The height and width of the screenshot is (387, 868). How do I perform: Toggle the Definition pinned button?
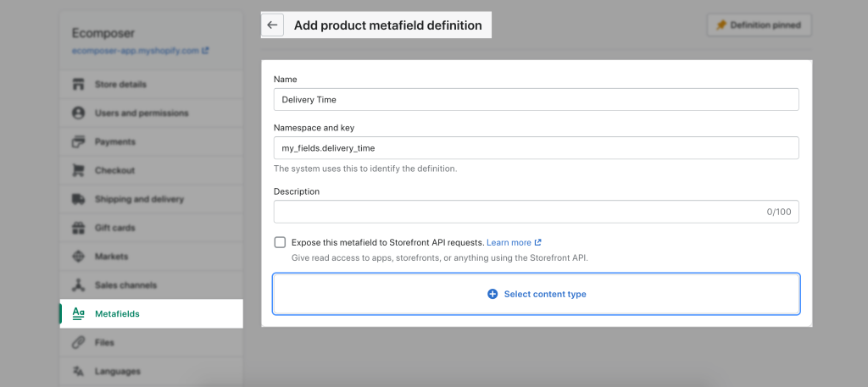[x=759, y=25]
